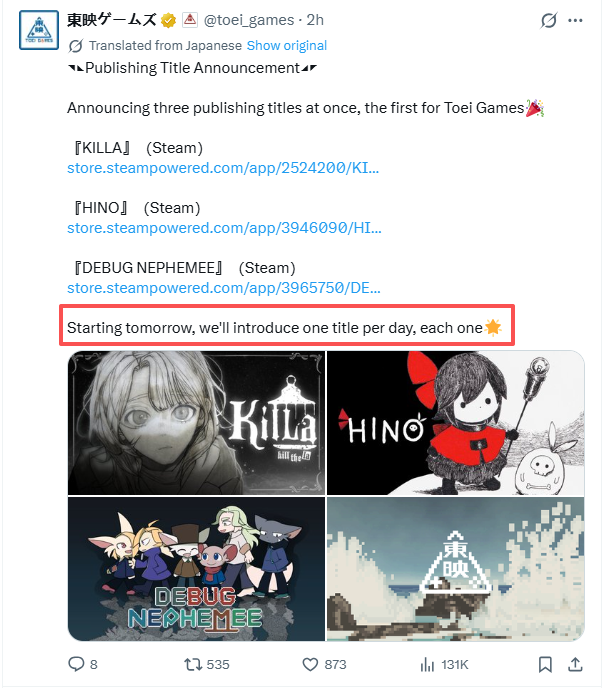The image size is (603, 688).
Task: View the HINO artwork image
Action: (456, 423)
